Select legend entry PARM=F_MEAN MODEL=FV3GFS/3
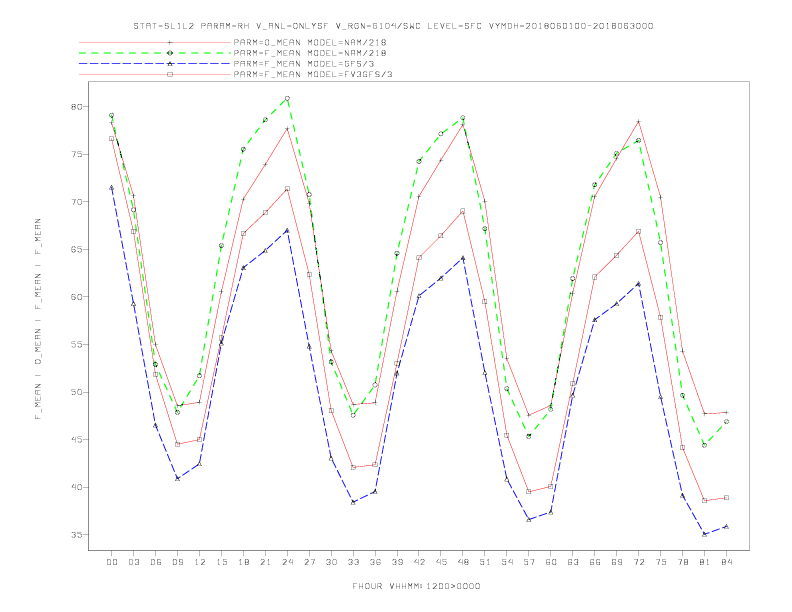This screenshot has height=612, width=792. [313, 74]
